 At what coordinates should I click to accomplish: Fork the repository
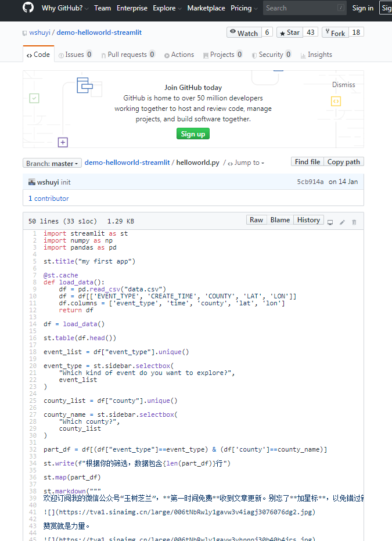(x=335, y=33)
